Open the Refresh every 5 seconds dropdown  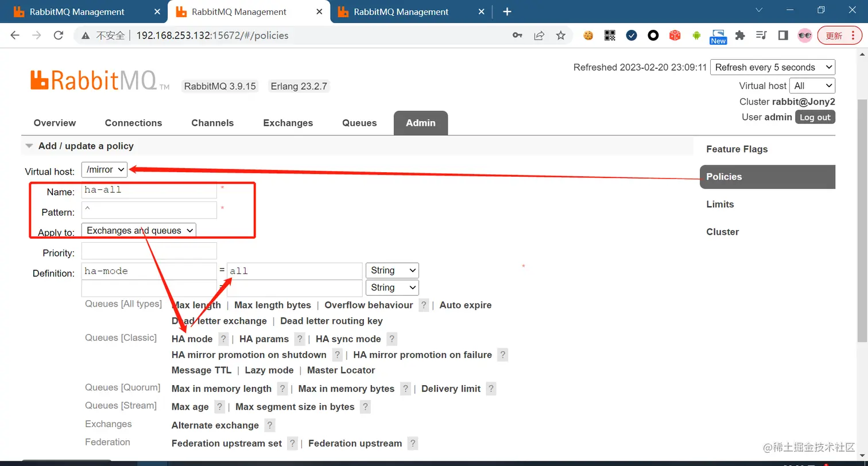(x=773, y=67)
